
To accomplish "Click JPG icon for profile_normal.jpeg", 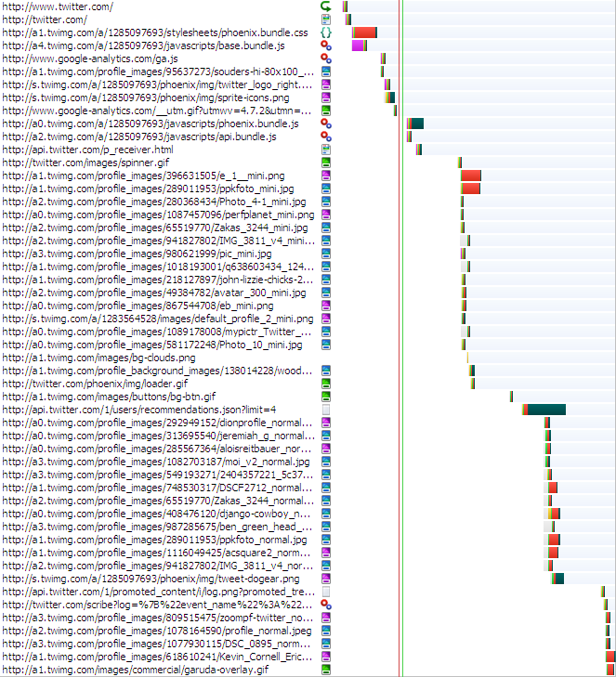I will tap(326, 631).
